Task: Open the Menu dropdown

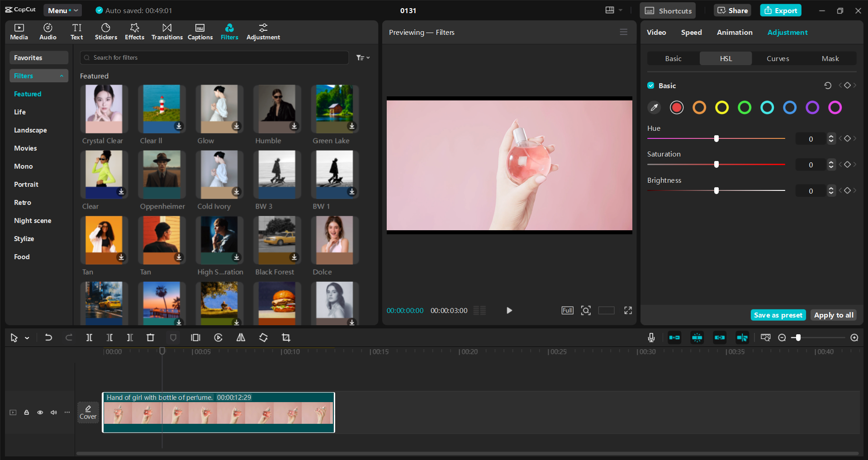Action: 63,10
